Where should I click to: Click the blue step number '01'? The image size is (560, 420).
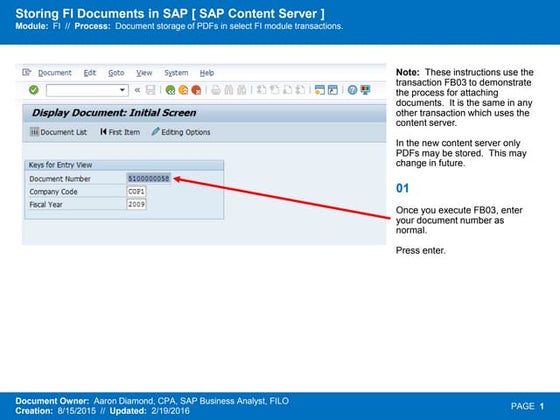click(402, 188)
